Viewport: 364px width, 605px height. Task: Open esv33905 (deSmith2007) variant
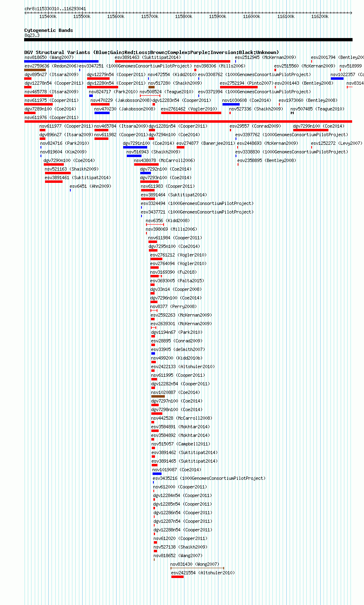click(178, 349)
